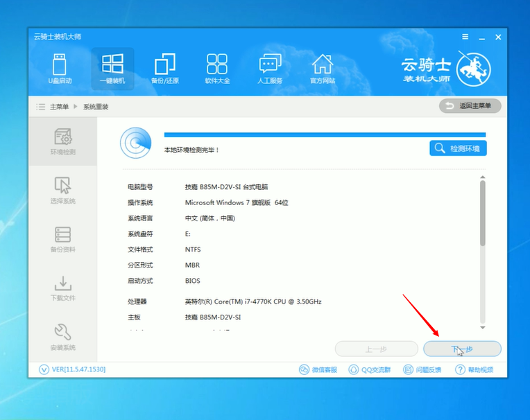The image size is (530, 420).
Task: Click the 电脑型号 label
Action: pos(140,186)
